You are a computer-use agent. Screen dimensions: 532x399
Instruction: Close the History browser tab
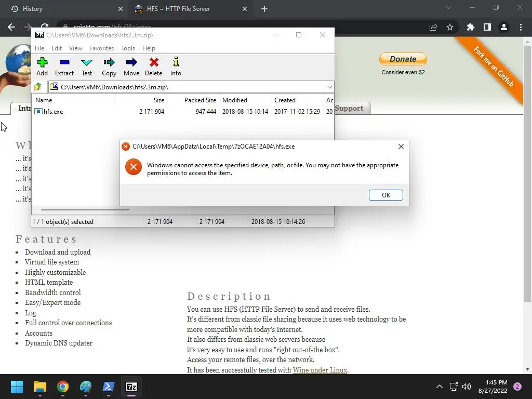[121, 9]
